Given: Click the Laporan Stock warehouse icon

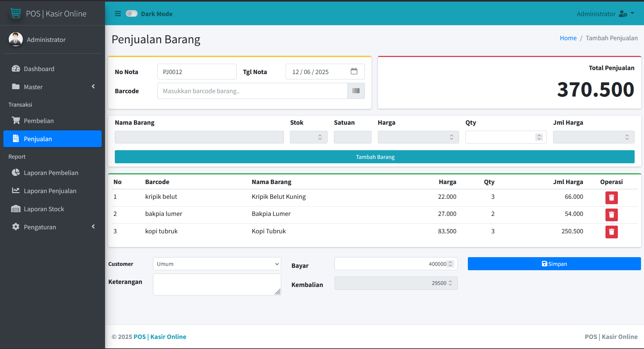Looking at the screenshot, I should [x=16, y=209].
